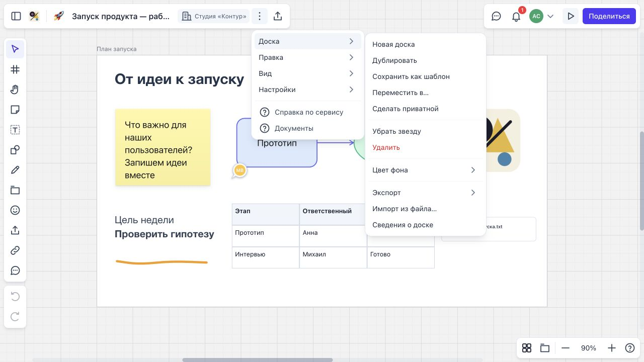The image size is (644, 362).
Task: Open the comments chat icon in header
Action: click(497, 16)
